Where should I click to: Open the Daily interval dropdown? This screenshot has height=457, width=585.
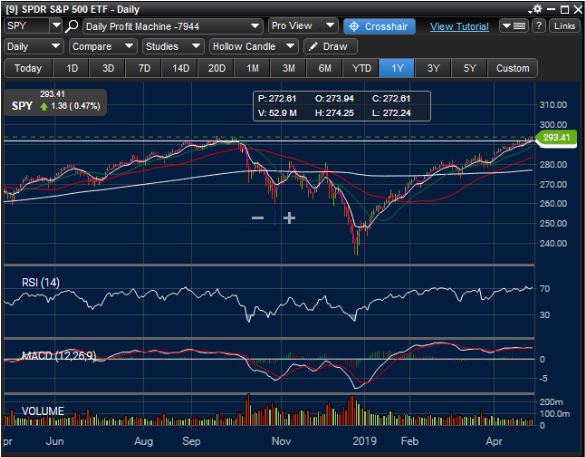click(x=33, y=47)
